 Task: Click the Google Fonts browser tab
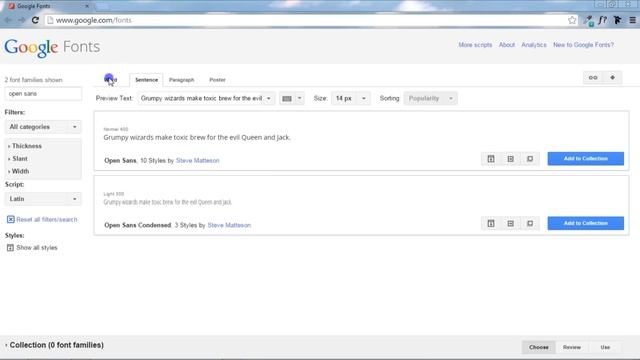(x=47, y=6)
